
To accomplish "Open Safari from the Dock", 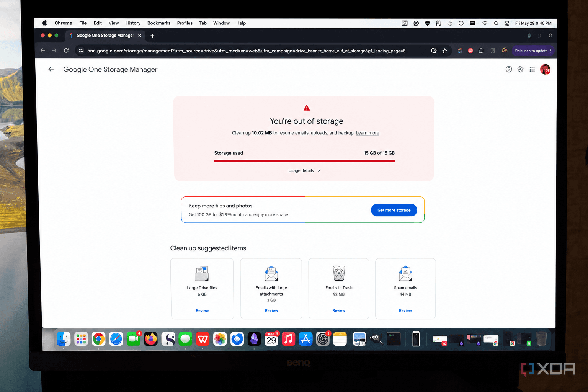I will [116, 339].
